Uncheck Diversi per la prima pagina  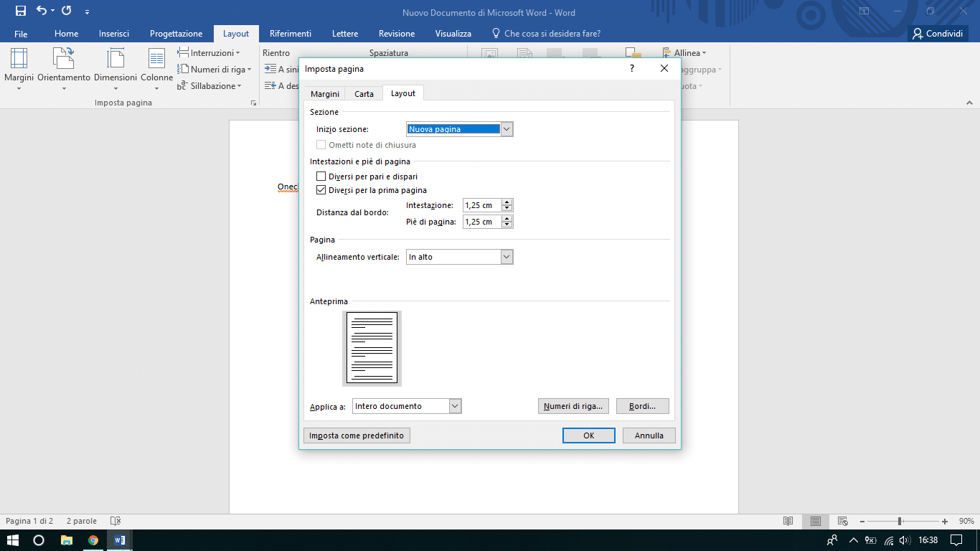[x=321, y=190]
